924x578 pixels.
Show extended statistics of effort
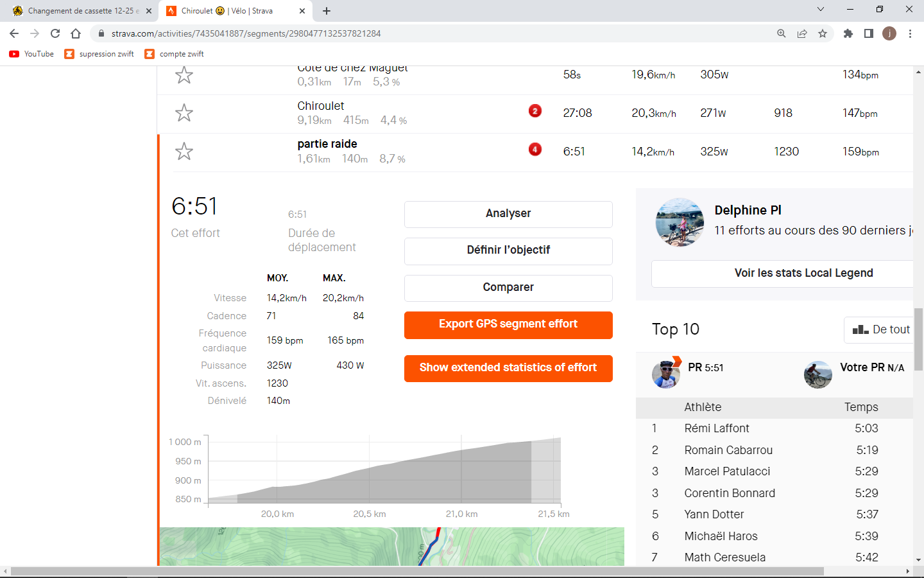508,368
